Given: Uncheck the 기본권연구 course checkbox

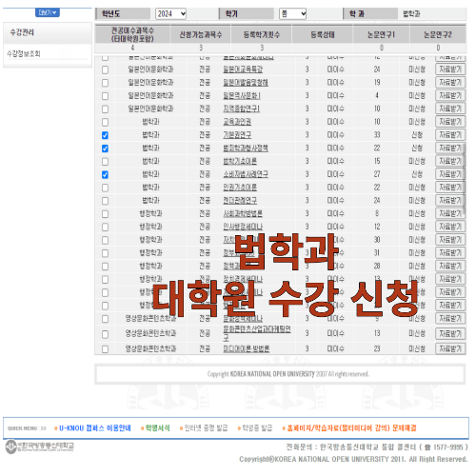Looking at the screenshot, I should pos(105,135).
